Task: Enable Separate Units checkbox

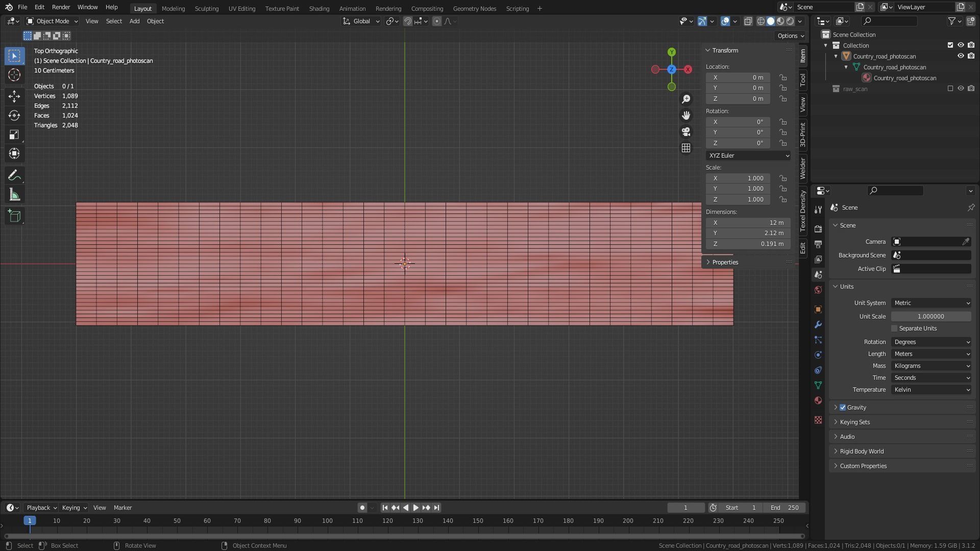Action: [894, 329]
